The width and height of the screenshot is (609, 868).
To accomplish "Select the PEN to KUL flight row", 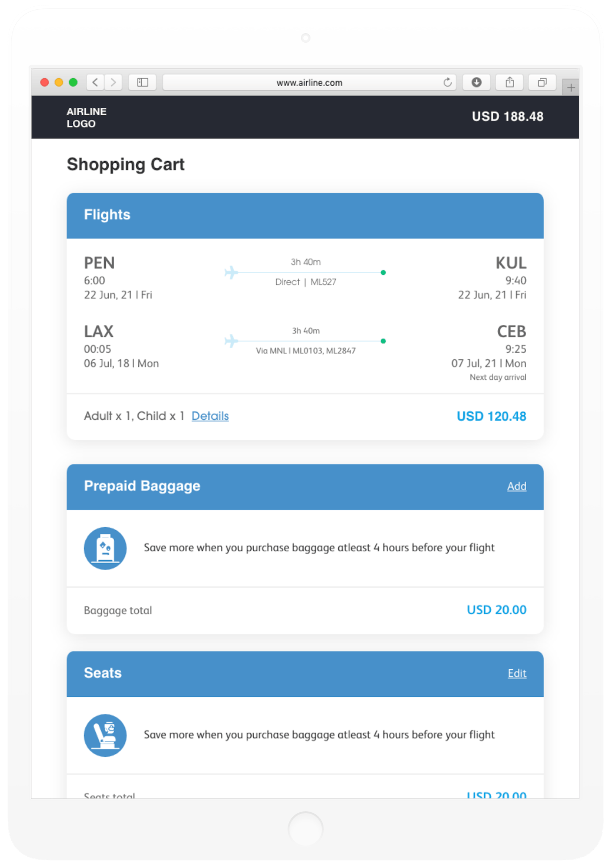I will click(x=305, y=277).
